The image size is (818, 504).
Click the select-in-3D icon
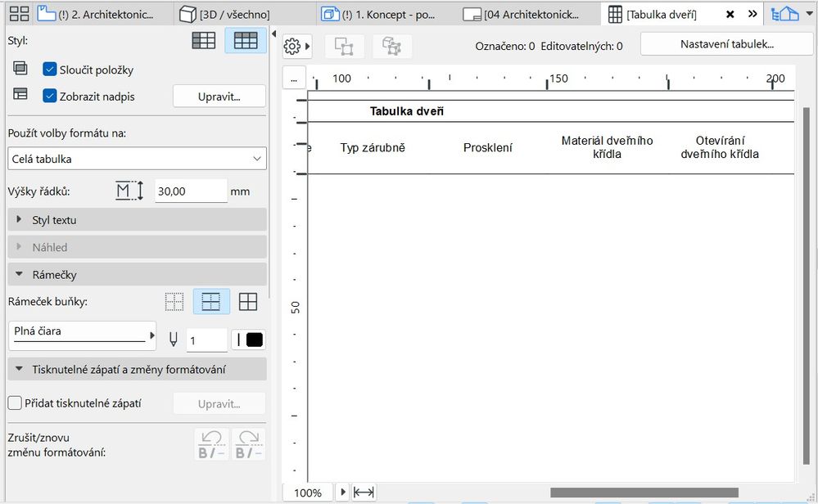(391, 47)
